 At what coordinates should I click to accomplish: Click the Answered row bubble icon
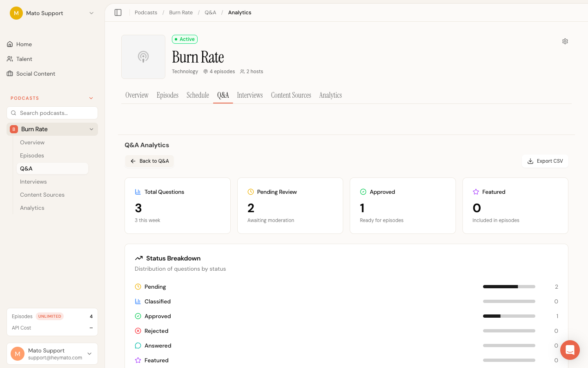(138, 346)
